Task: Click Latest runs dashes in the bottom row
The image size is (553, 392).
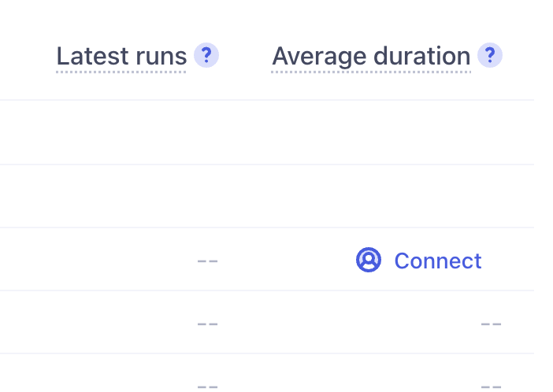Action: 208,386
